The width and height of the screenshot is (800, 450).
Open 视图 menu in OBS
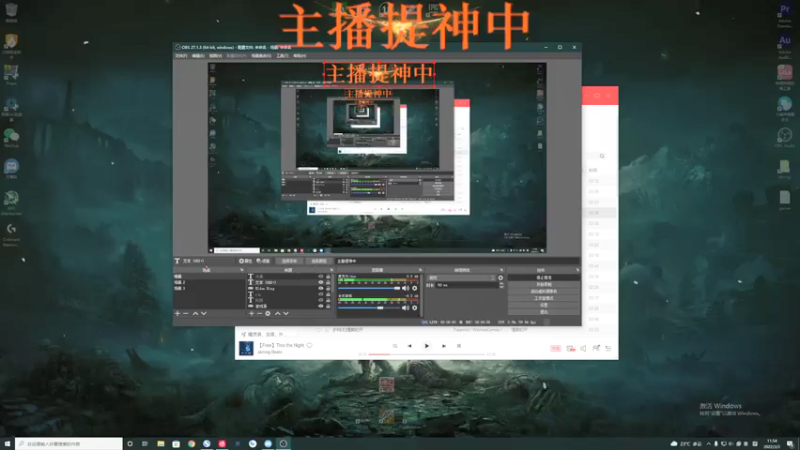click(x=215, y=56)
